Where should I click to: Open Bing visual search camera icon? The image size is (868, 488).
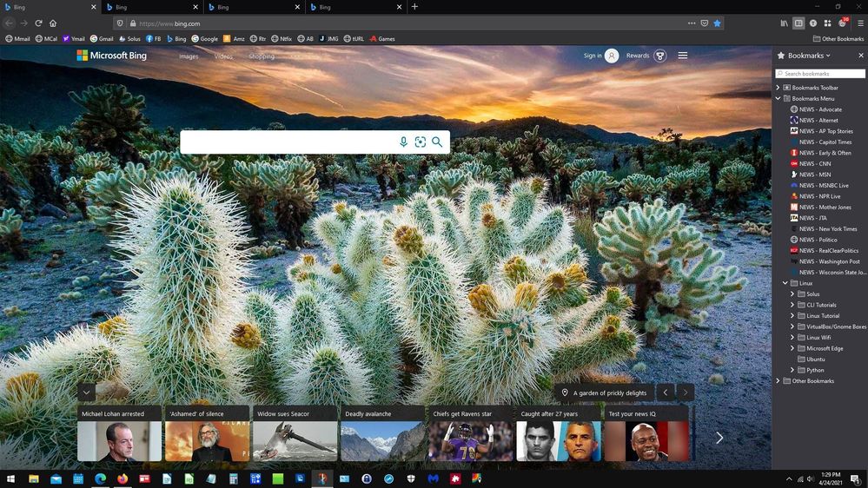pos(421,142)
